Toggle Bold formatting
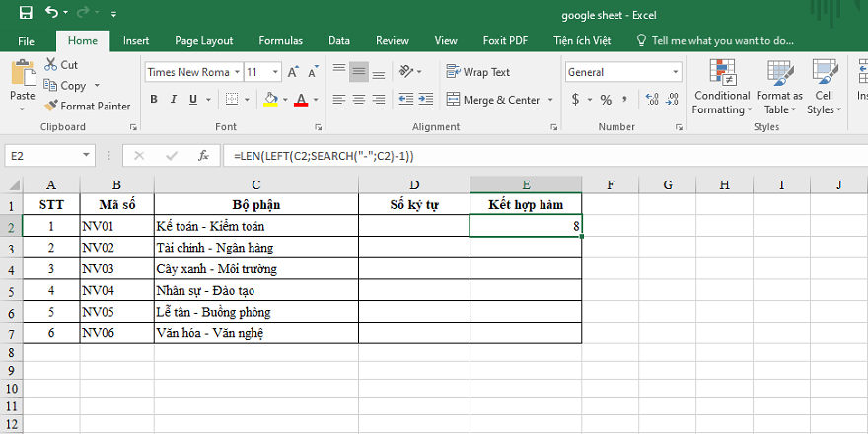 [154, 100]
